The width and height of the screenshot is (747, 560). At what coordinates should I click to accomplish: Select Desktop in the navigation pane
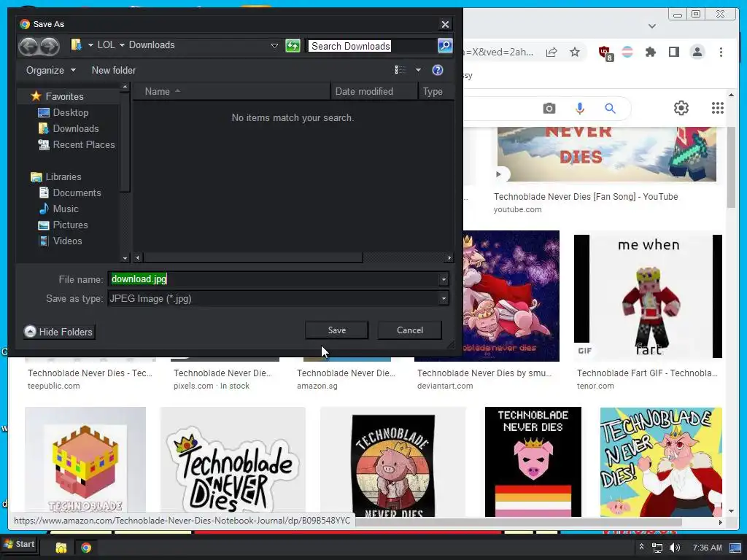(x=71, y=112)
